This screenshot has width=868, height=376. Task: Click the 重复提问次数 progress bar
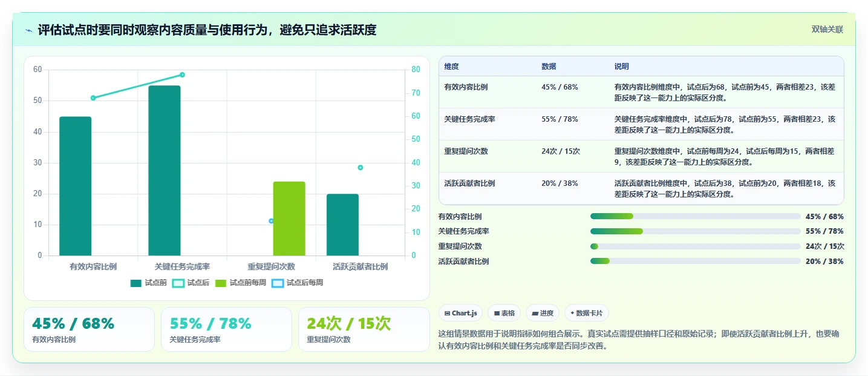pyautogui.click(x=696, y=246)
